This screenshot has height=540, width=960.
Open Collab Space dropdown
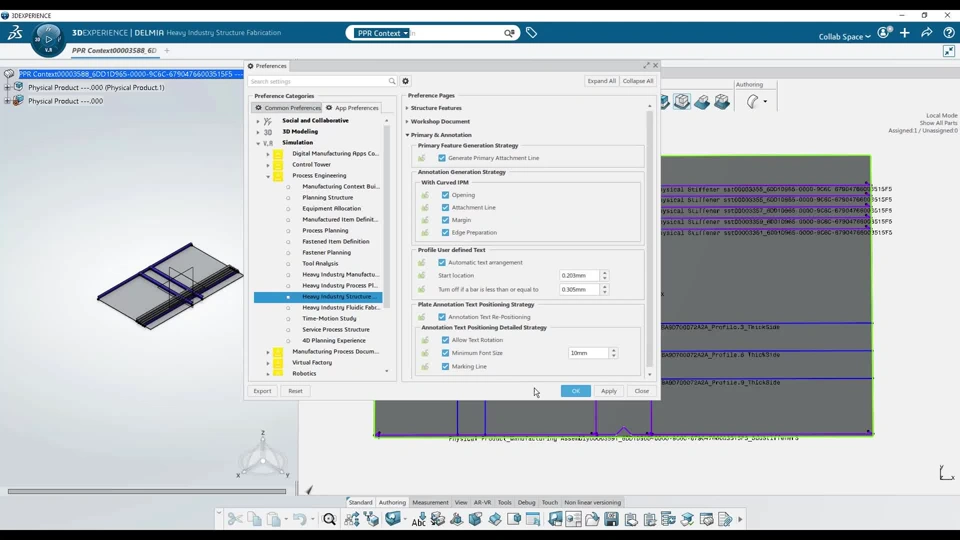(844, 37)
